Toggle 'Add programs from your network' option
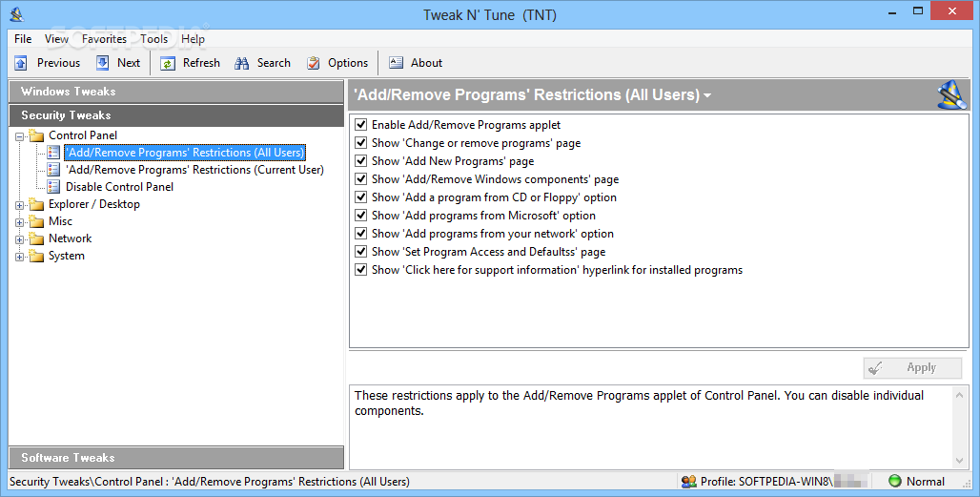The image size is (980, 497). click(360, 233)
